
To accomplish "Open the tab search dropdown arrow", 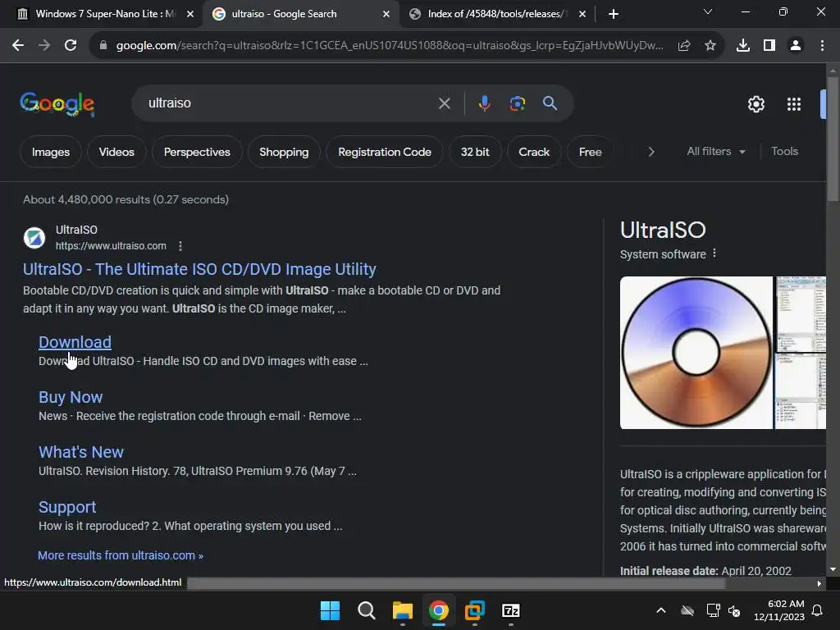I will (708, 11).
